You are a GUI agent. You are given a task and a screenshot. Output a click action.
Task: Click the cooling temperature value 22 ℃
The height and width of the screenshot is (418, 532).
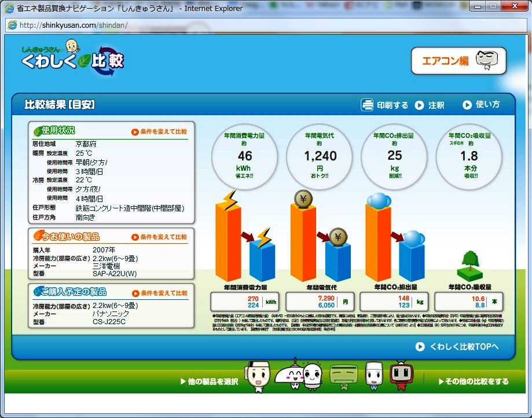(84, 180)
